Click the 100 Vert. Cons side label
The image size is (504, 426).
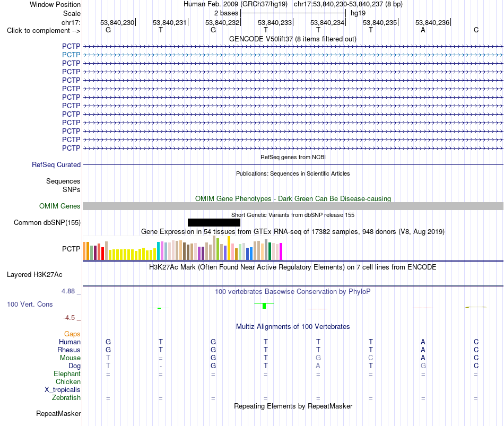(30, 304)
